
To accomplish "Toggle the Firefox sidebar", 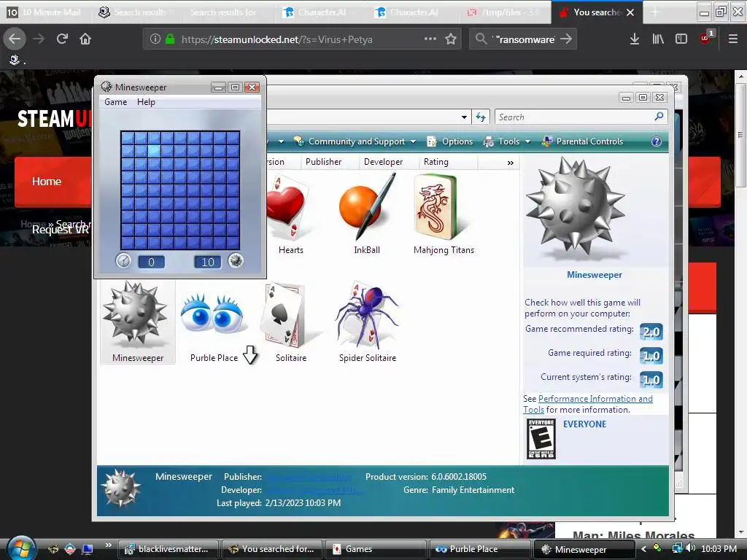I will coord(681,39).
